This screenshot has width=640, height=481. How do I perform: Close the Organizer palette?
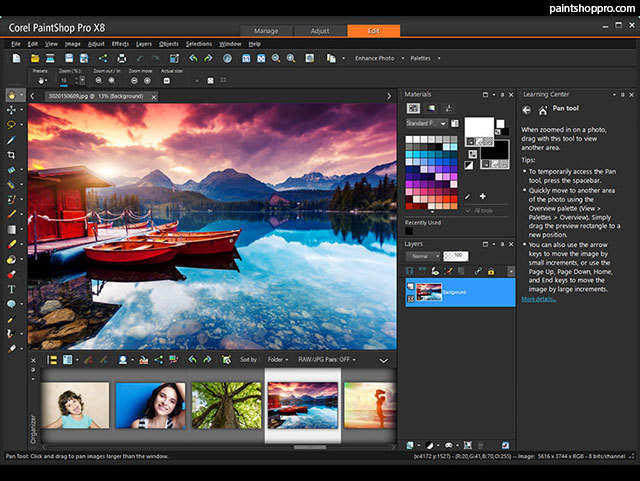click(x=33, y=360)
